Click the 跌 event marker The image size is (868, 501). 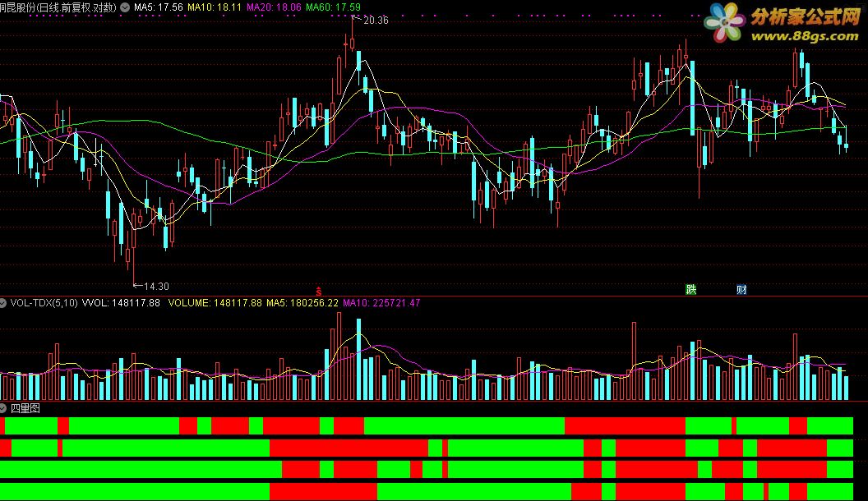click(x=690, y=289)
